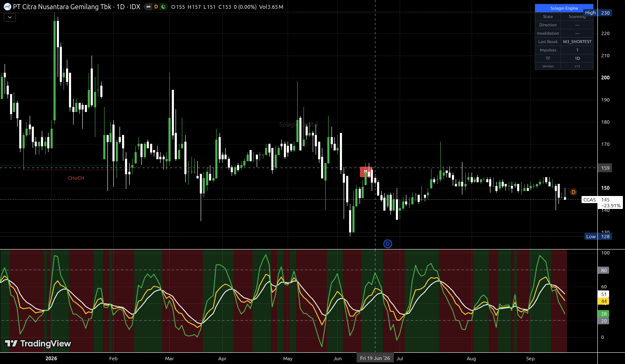Click the 159 crosshair price label
The height and width of the screenshot is (364, 625).
click(605, 168)
